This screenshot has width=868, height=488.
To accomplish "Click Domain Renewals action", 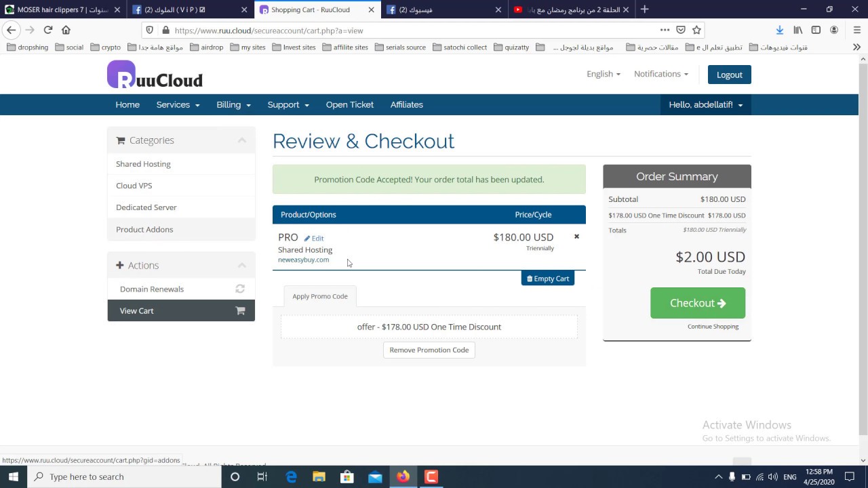I will (x=181, y=289).
